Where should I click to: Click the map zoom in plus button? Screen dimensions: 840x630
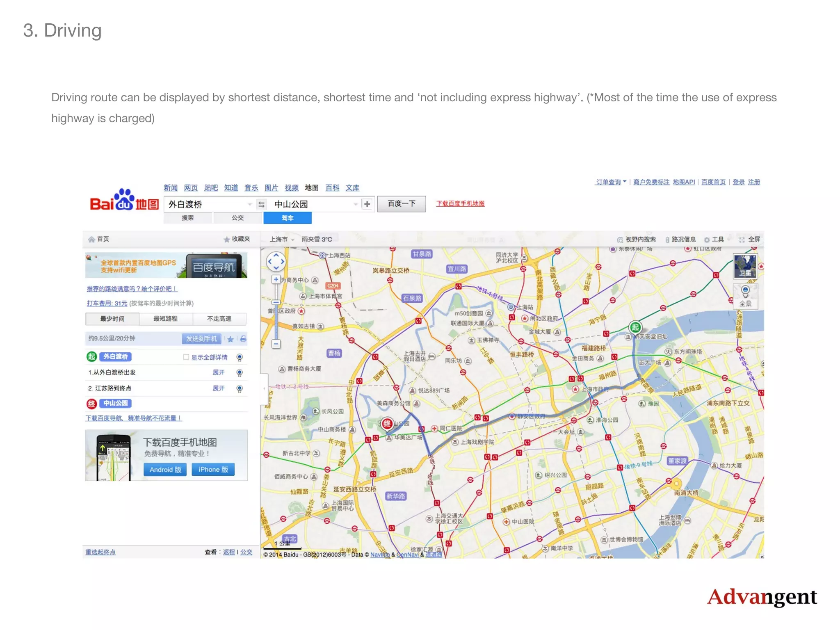click(276, 279)
